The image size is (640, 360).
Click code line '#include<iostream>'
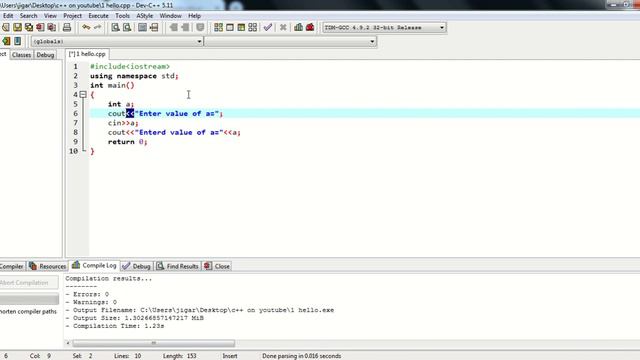(x=130, y=67)
